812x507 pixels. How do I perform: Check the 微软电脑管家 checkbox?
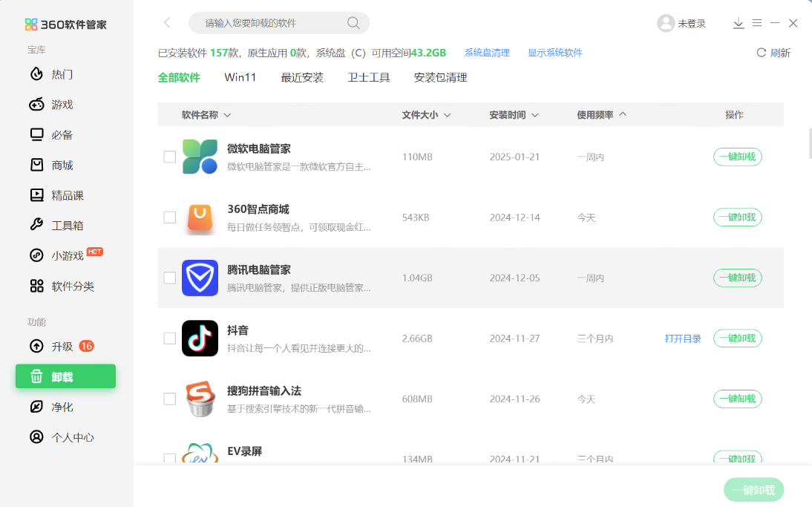click(170, 157)
